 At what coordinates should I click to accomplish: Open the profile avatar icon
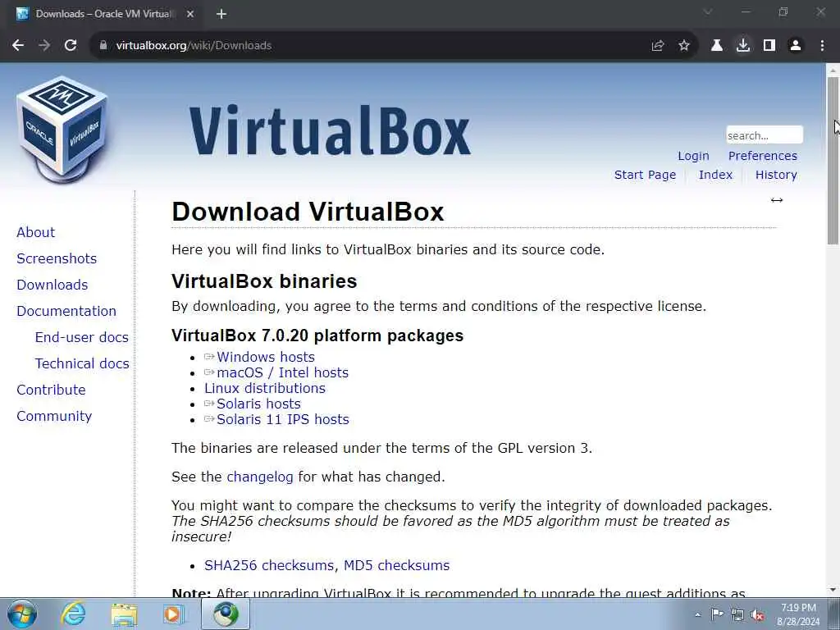796,46
